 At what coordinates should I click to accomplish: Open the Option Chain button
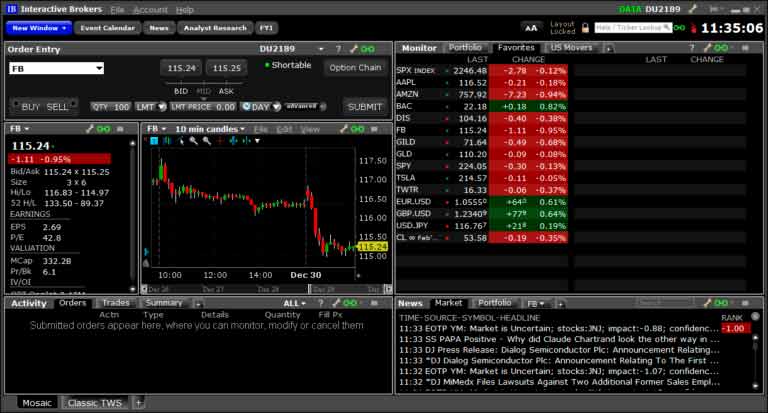coord(355,68)
